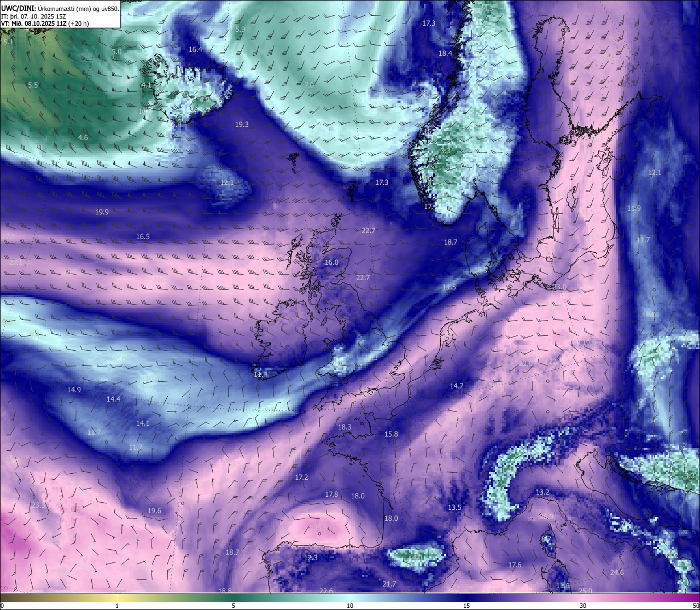Click the 5 tick label on the color scale
This screenshot has width=700, height=610.
coord(234,606)
